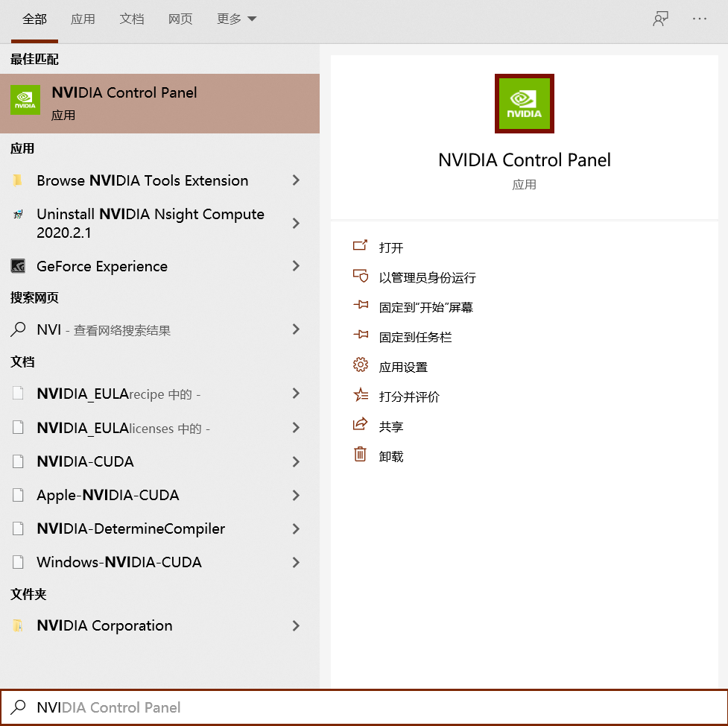The height and width of the screenshot is (726, 728).
Task: Click the NVIDIA Corporation folder name
Action: coord(104,625)
